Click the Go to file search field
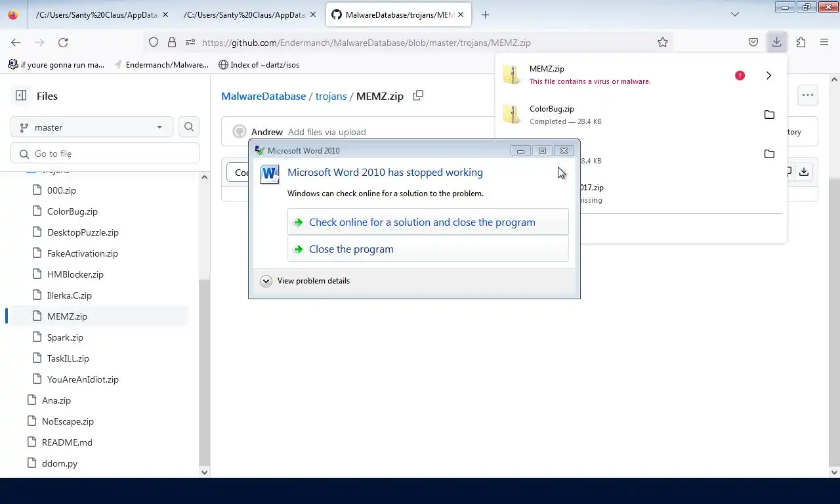 (x=105, y=154)
